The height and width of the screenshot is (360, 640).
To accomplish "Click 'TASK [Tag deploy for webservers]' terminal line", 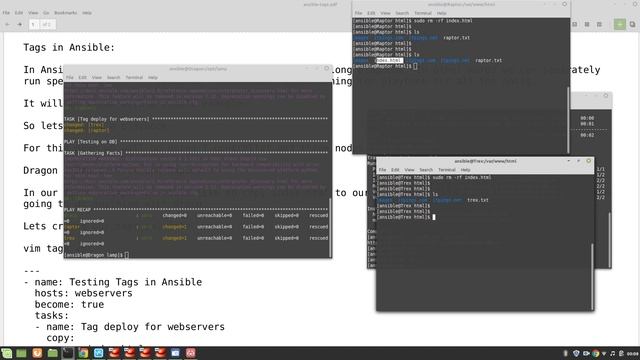I will click(x=196, y=119).
